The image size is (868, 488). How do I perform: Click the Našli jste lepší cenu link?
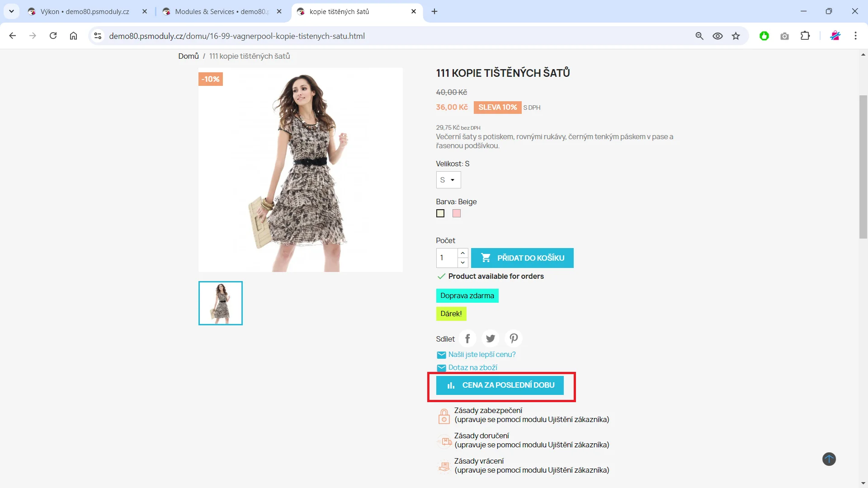pos(481,355)
